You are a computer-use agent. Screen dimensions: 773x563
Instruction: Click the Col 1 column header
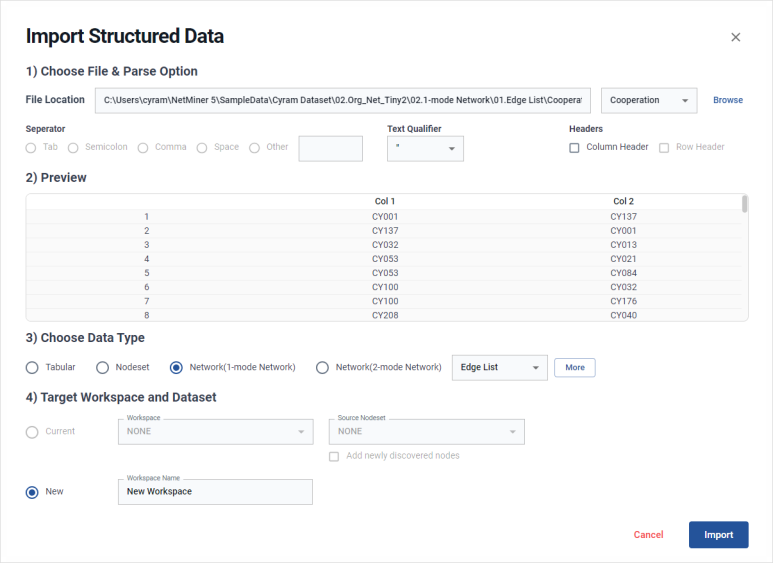point(385,201)
